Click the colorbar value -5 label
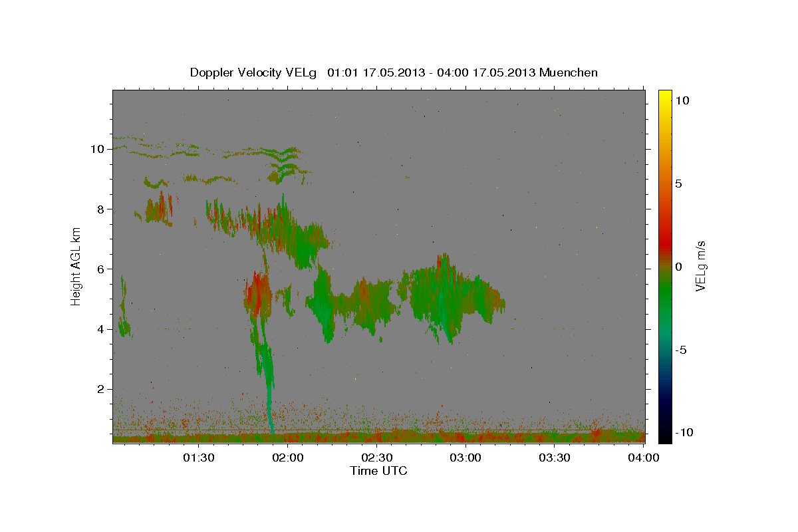Screen dimensions: 798x532 (682, 350)
